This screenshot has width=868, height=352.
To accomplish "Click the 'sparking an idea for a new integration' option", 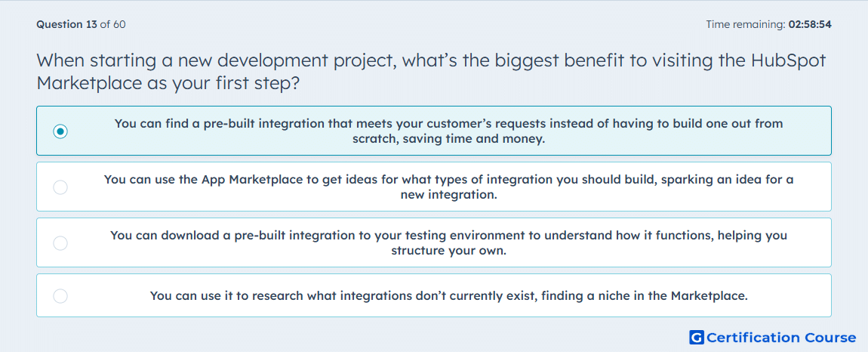I will tap(434, 187).
